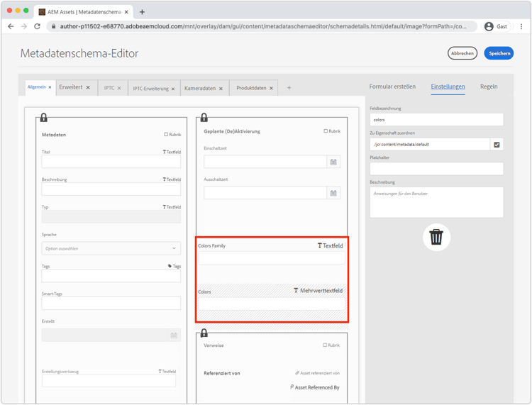Click the lock icon above Verweise section
Image resolution: width=532 pixels, height=405 pixels.
coord(204,333)
